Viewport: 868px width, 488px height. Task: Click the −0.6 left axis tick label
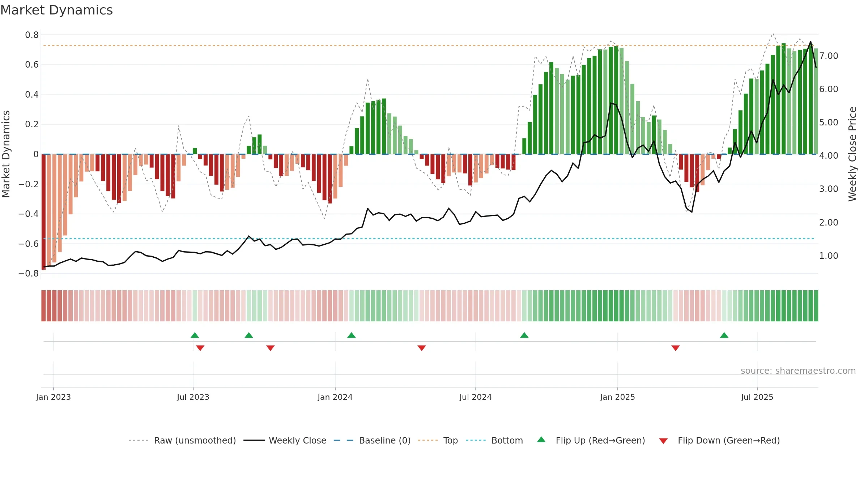pos(29,244)
